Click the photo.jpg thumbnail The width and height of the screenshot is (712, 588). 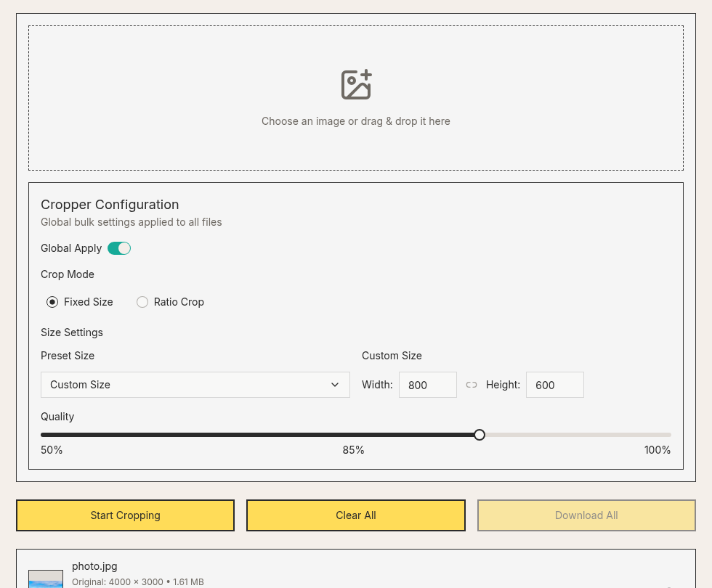click(x=46, y=579)
